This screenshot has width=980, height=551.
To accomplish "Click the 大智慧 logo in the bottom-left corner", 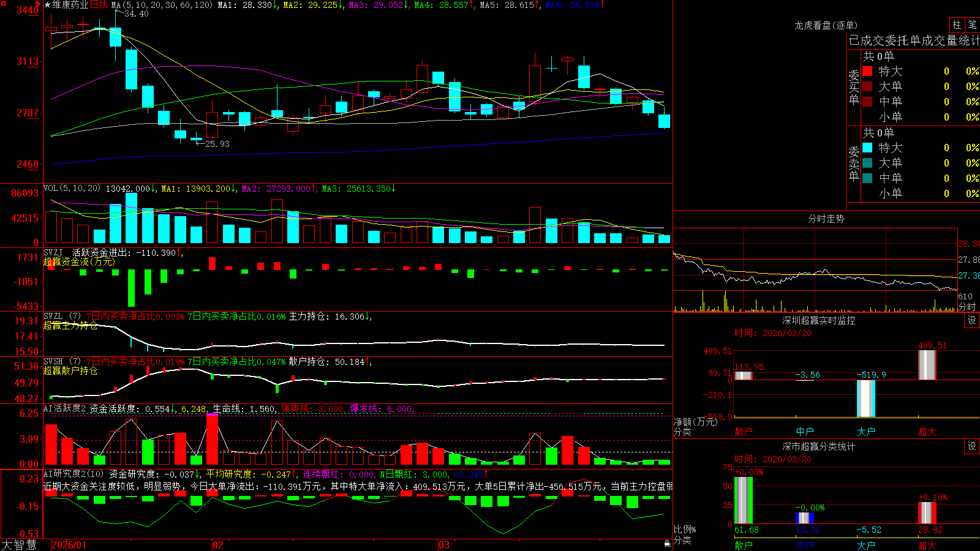I will (x=19, y=545).
